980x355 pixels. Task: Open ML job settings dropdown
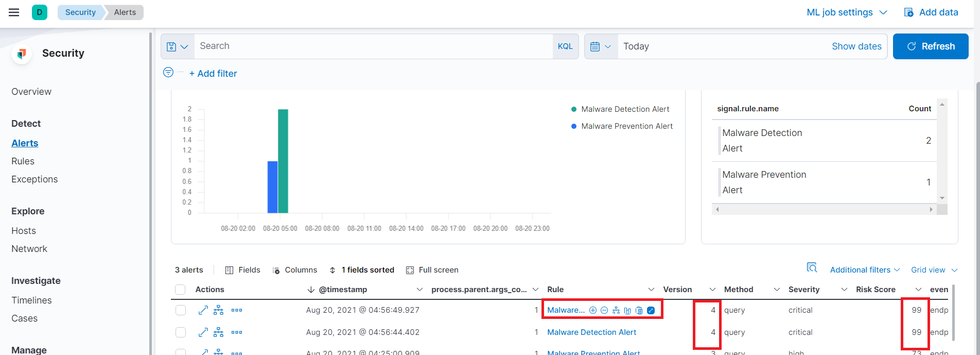(x=847, y=12)
